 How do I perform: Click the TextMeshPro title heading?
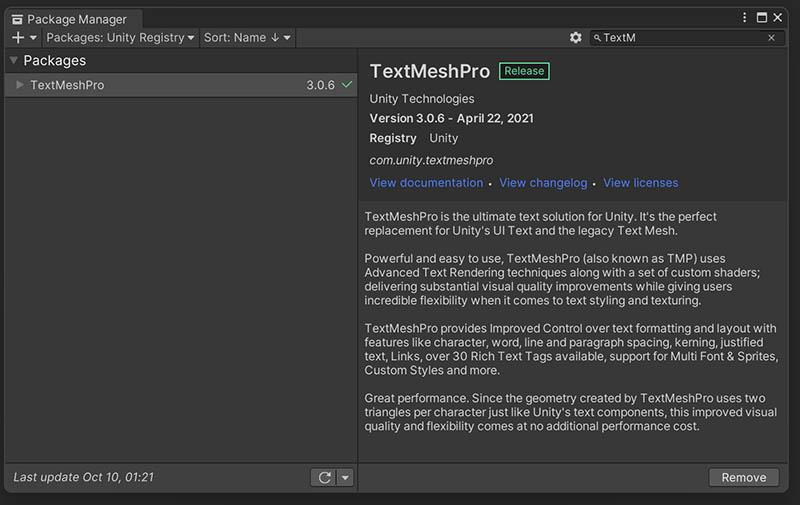point(430,71)
